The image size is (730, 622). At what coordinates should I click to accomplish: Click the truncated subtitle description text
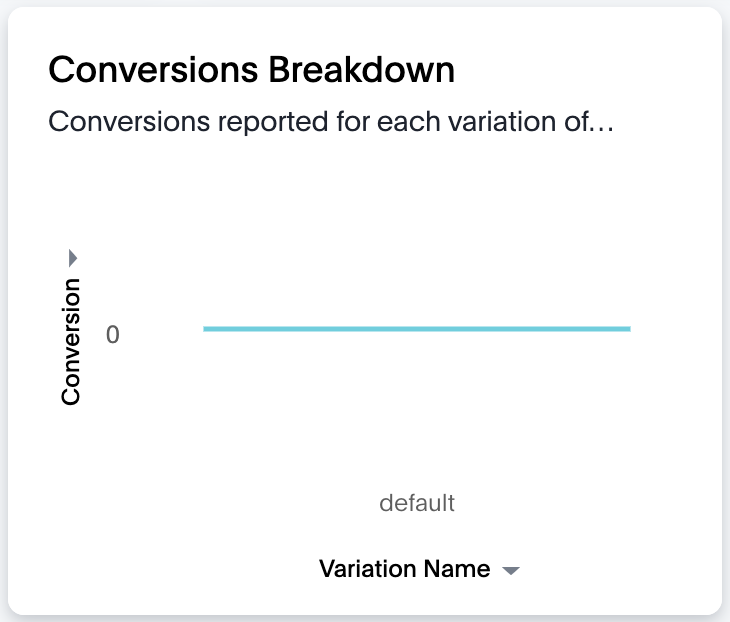[x=331, y=122]
